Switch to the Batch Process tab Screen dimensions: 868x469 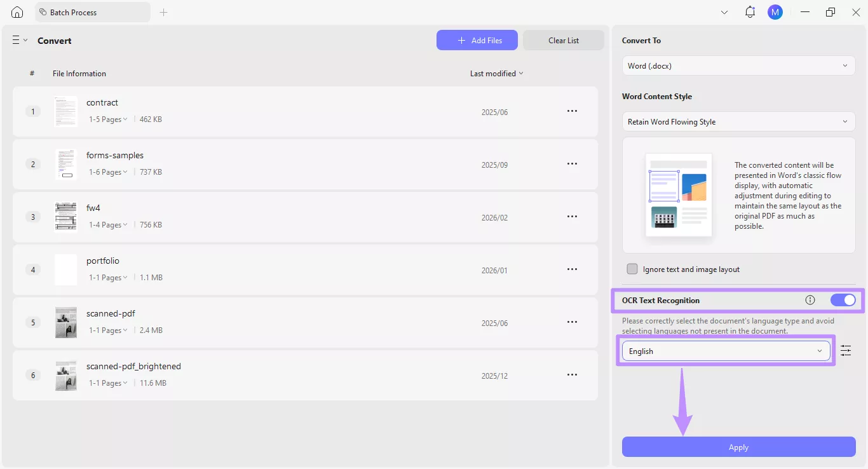(92, 11)
